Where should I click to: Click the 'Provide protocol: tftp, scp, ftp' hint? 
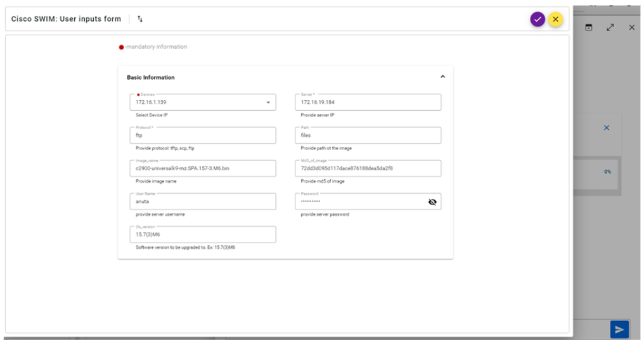[165, 148]
